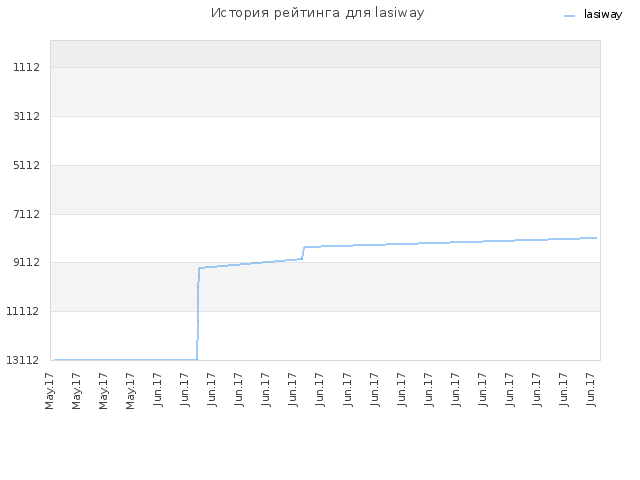Click the 9112 y-axis label
The width and height of the screenshot is (640, 480).
point(27,262)
